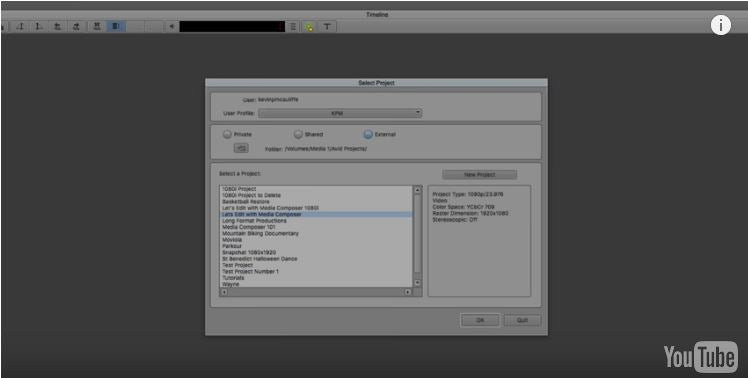This screenshot has width=748, height=378.
Task: Select Media Composer 101 project
Action: pos(249,227)
